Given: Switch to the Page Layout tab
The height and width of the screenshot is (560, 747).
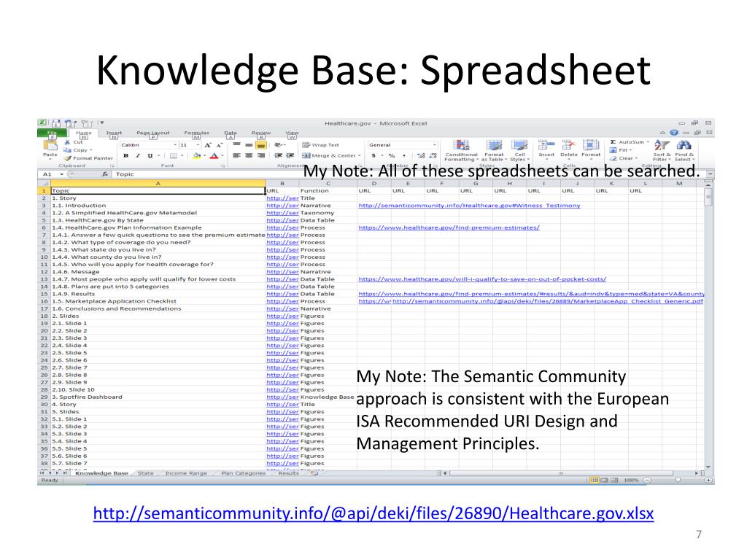Looking at the screenshot, I should click(152, 133).
